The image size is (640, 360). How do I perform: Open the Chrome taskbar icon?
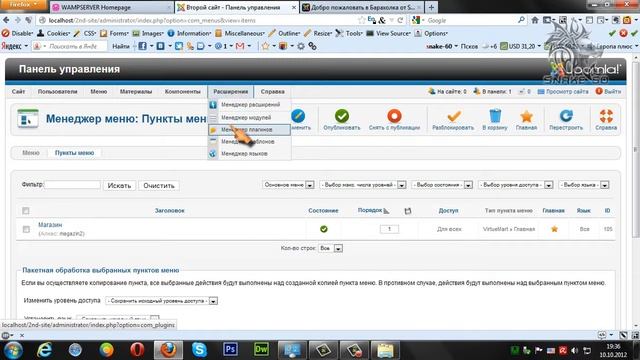106,350
